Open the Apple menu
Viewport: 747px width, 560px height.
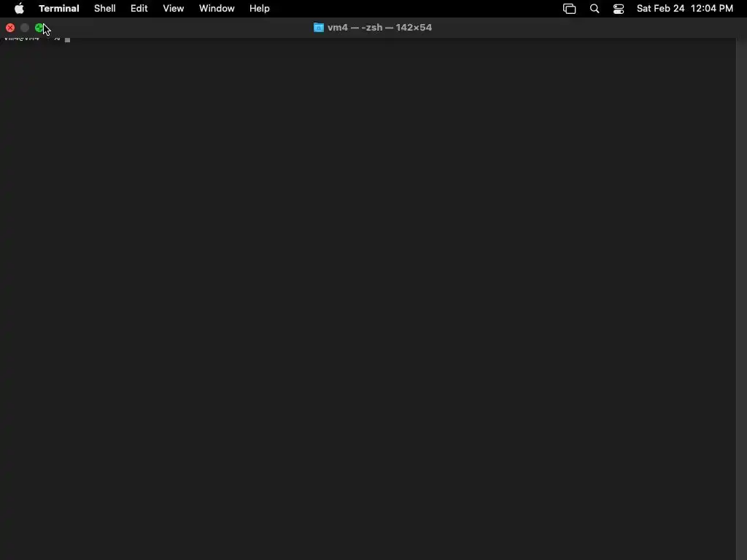(19, 9)
